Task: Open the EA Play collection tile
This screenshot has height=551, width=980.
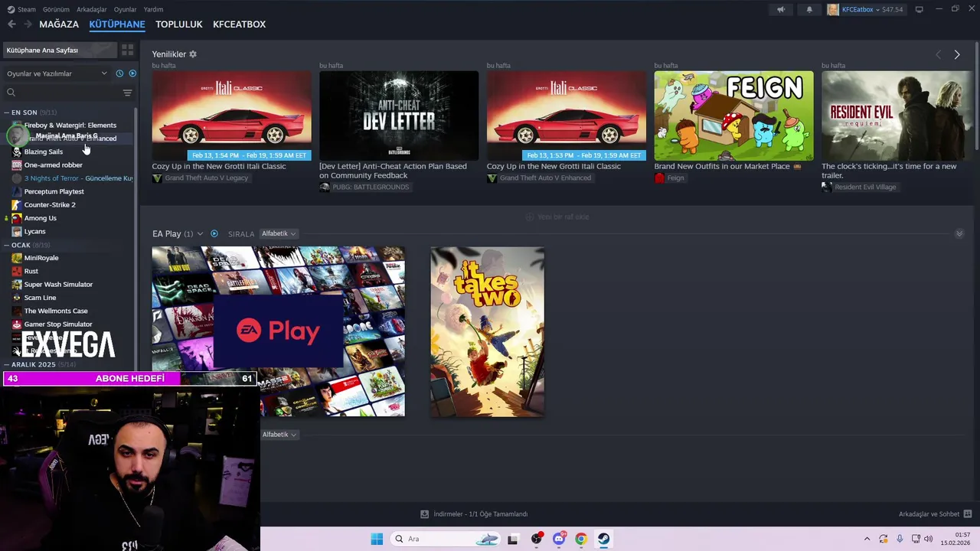Action: tap(278, 331)
